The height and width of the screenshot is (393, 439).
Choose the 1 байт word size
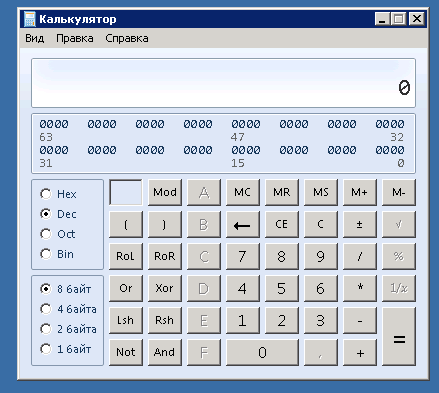point(46,349)
